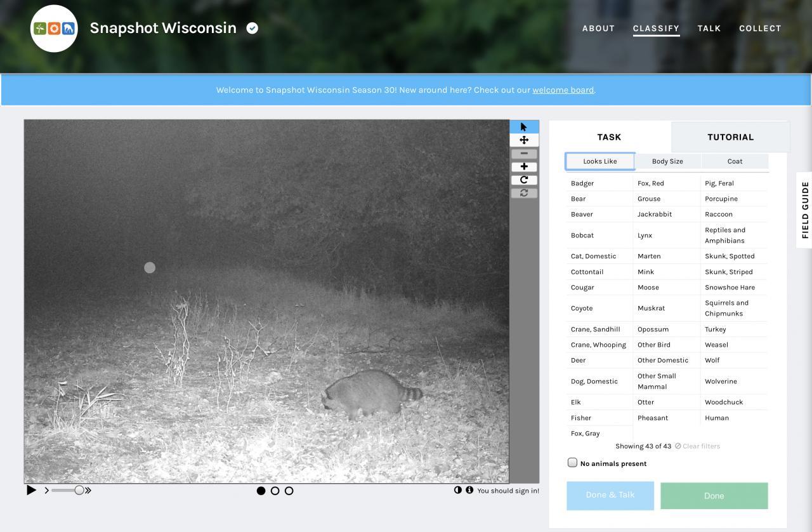Choose Turkey from the species list
The width and height of the screenshot is (812, 532).
(x=735, y=329)
